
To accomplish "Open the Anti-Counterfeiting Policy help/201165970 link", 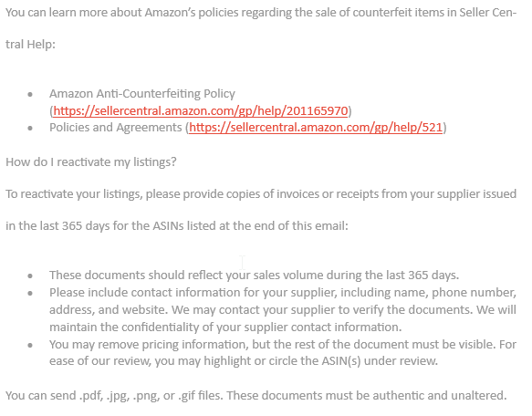I will point(201,111).
